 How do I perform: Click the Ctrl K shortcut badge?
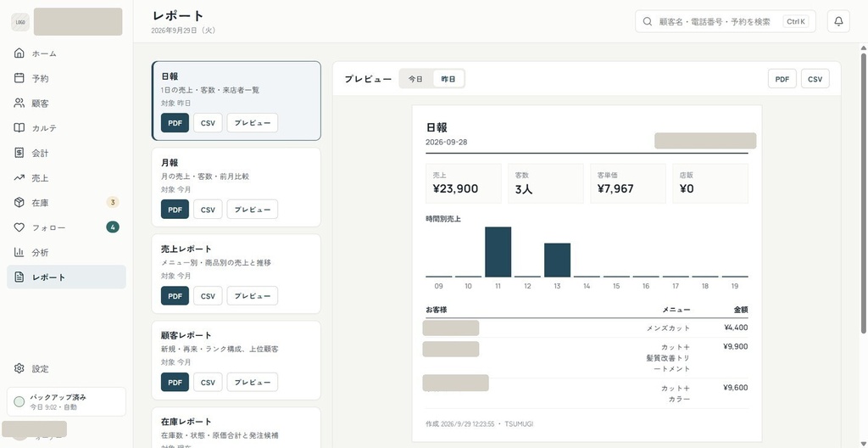point(796,21)
